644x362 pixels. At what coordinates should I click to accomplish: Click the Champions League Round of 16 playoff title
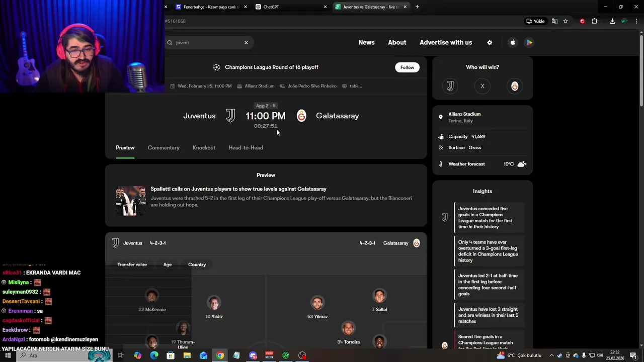tap(271, 67)
